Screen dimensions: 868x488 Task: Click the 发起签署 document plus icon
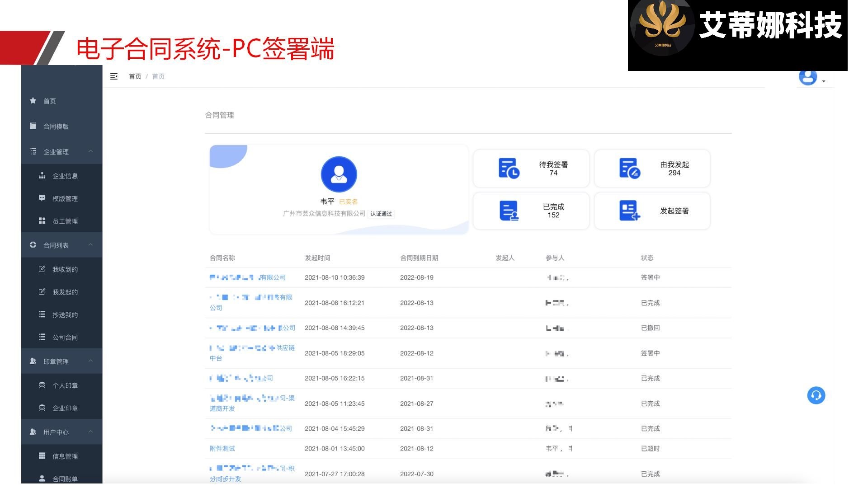pos(629,211)
